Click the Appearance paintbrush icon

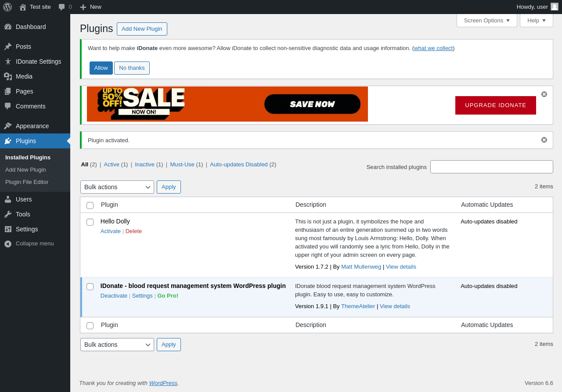point(8,126)
